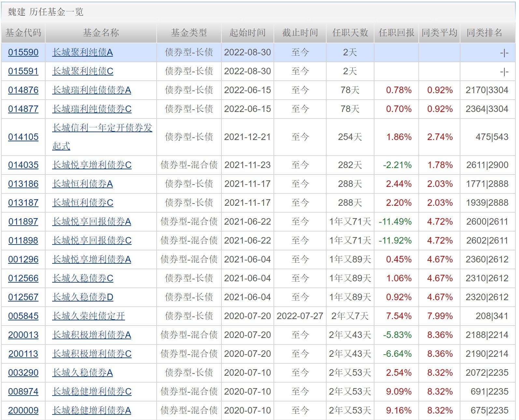Screen dimensions: 519x420
Task: Open fund code link 014105
Action: 23,137
